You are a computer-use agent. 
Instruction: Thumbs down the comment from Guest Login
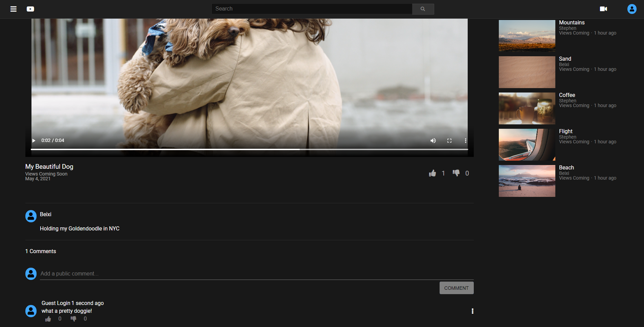[73, 319]
